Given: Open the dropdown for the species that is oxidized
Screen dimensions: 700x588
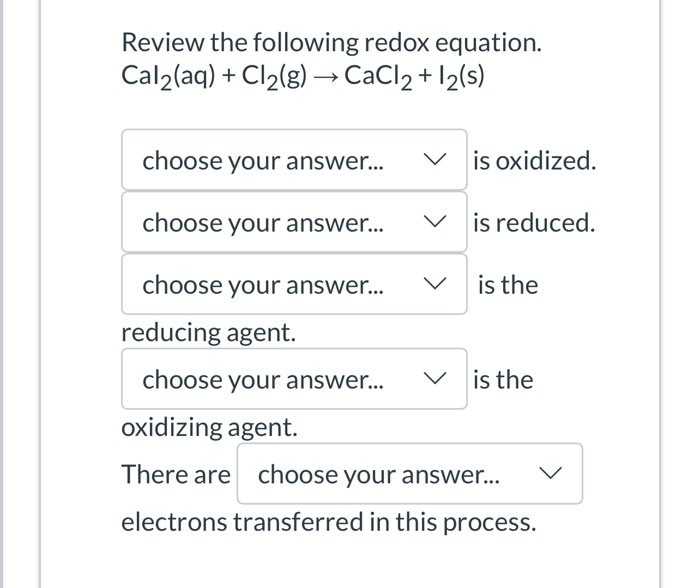Looking at the screenshot, I should pyautogui.click(x=294, y=160).
